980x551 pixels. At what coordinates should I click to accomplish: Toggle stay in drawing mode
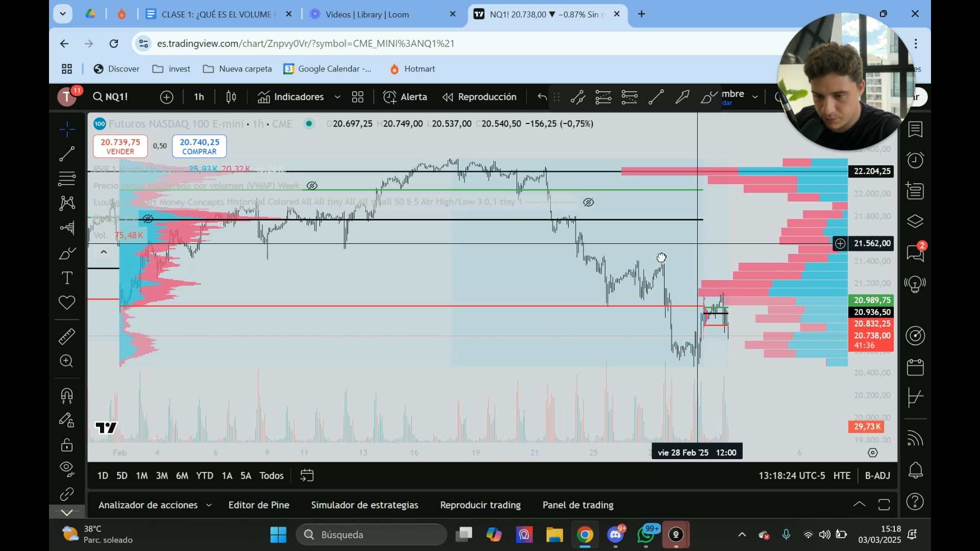67,420
